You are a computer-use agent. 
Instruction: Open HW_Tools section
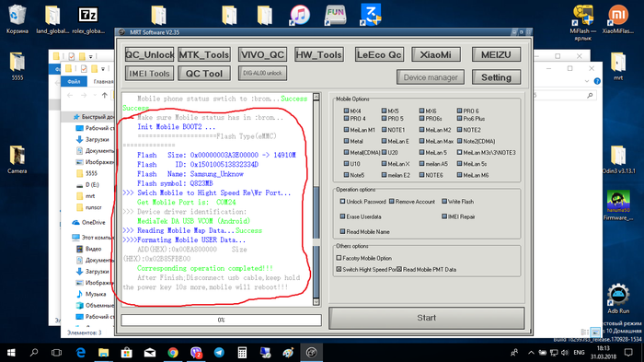[319, 54]
